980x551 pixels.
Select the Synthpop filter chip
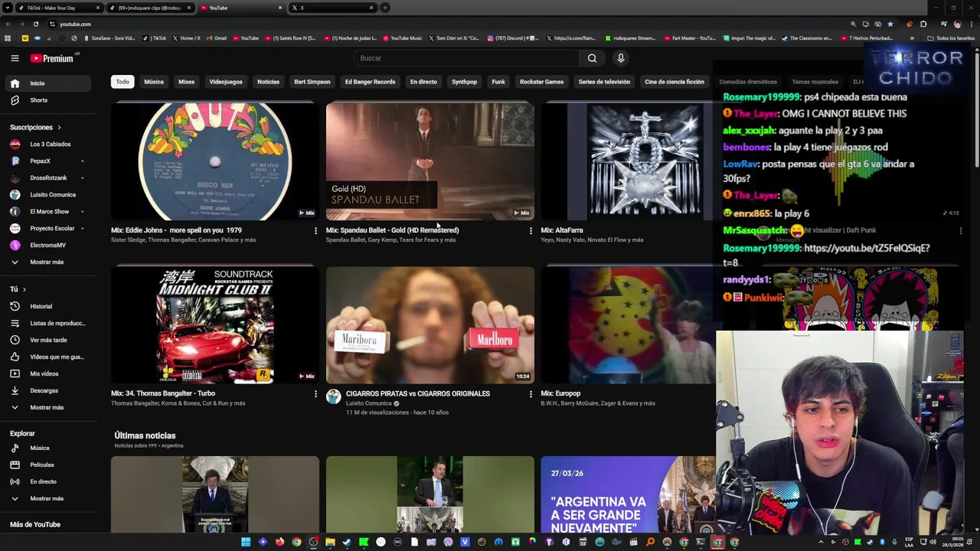[x=464, y=82]
